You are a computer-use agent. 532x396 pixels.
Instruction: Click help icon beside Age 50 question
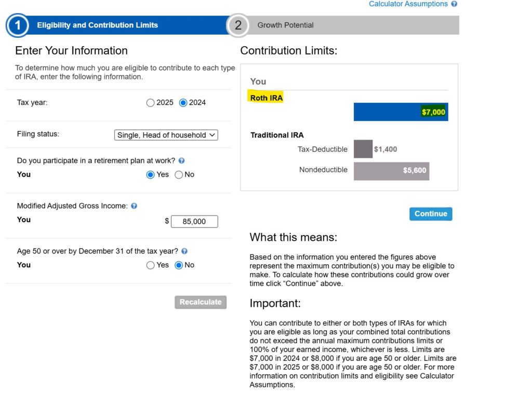184,251
